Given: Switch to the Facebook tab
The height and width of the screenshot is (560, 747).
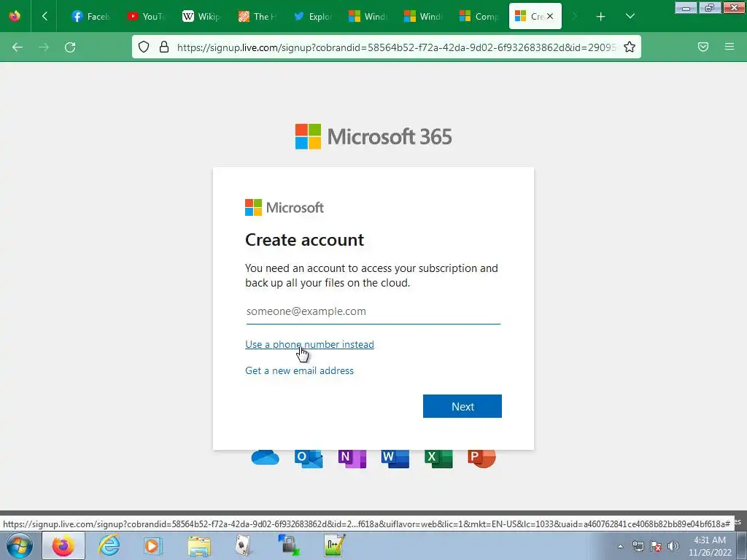Looking at the screenshot, I should [90, 16].
